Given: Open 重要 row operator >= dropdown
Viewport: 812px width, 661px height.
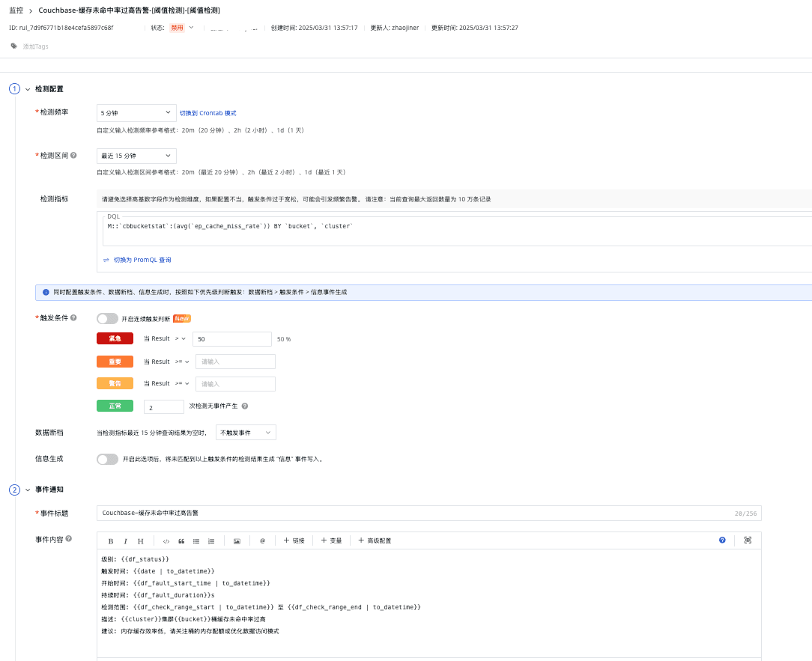Looking at the screenshot, I should click(182, 362).
